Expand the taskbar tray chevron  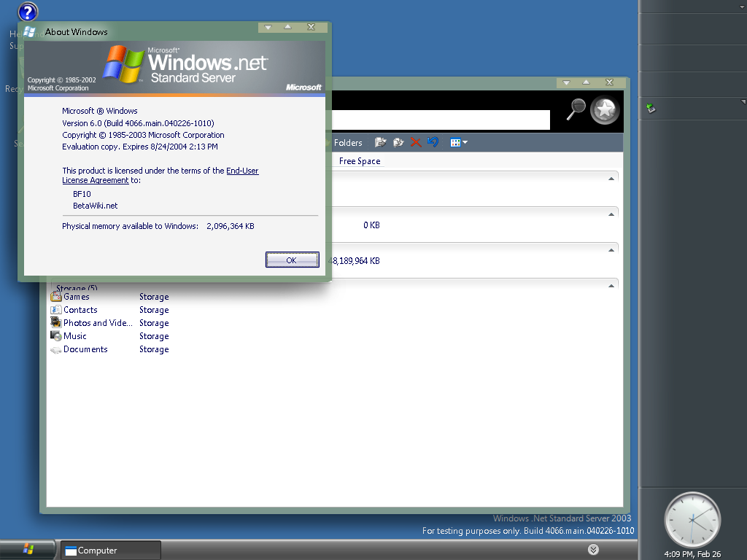(593, 550)
